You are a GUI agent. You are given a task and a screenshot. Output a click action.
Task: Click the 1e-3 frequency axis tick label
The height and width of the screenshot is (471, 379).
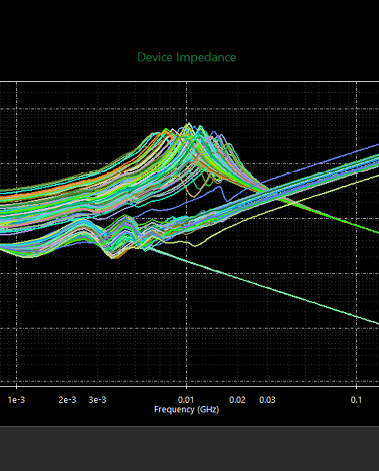click(x=16, y=400)
